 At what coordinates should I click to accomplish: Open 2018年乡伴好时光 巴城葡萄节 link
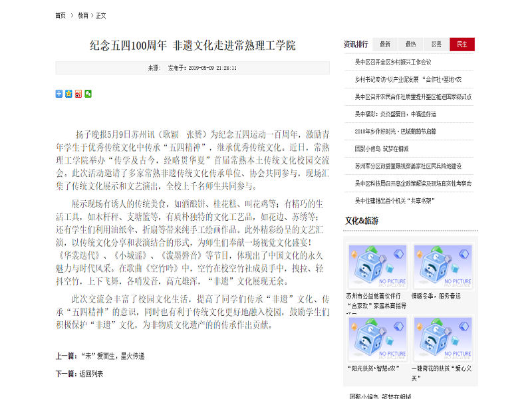pyautogui.click(x=396, y=131)
